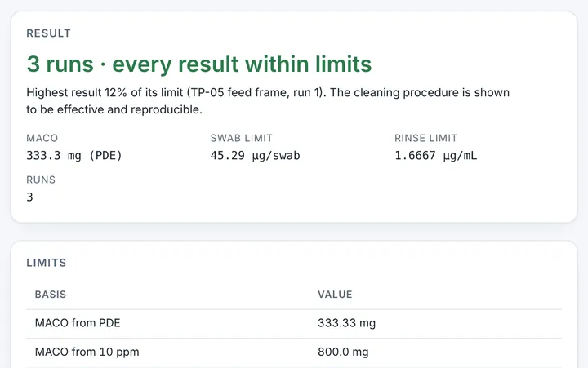This screenshot has height=368, width=588.
Task: Click the SWAB LIMIT label
Action: tap(242, 138)
